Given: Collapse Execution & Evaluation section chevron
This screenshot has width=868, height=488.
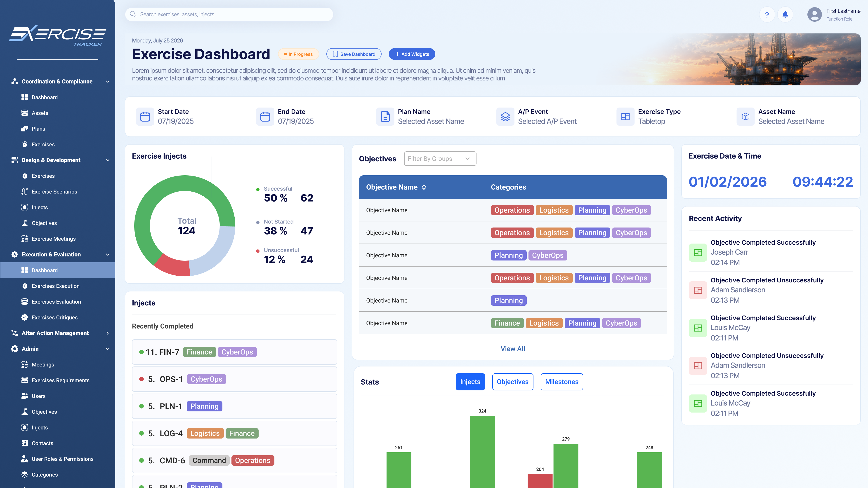Looking at the screenshot, I should pyautogui.click(x=108, y=254).
